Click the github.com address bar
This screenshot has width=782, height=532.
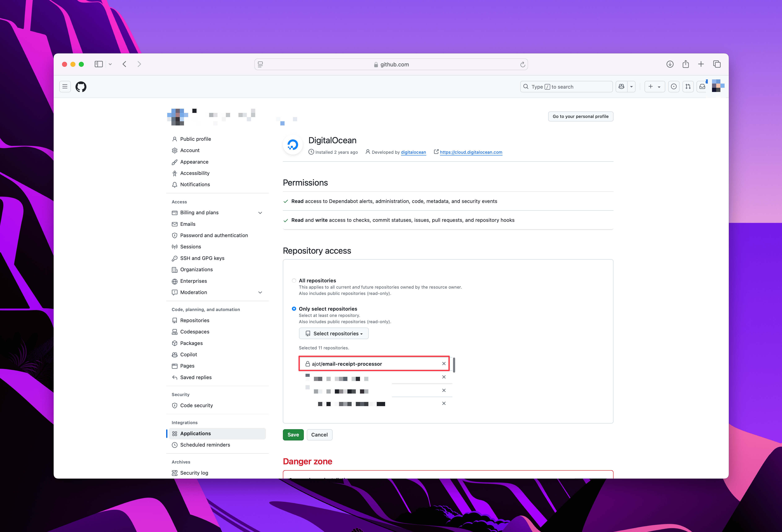click(x=391, y=64)
